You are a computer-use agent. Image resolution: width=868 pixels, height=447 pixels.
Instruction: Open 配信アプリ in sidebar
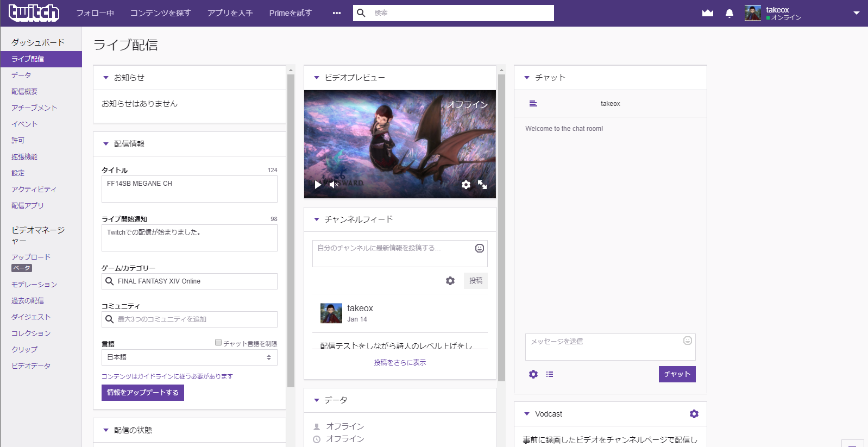click(x=28, y=206)
